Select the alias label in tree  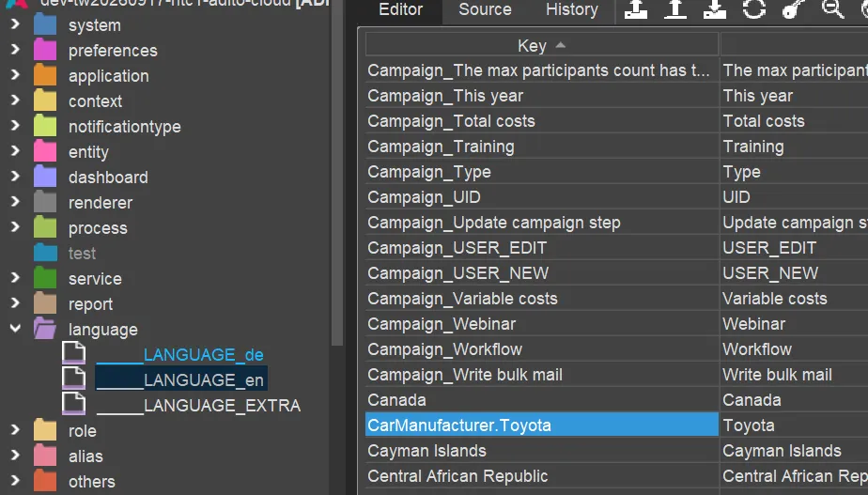coord(85,456)
